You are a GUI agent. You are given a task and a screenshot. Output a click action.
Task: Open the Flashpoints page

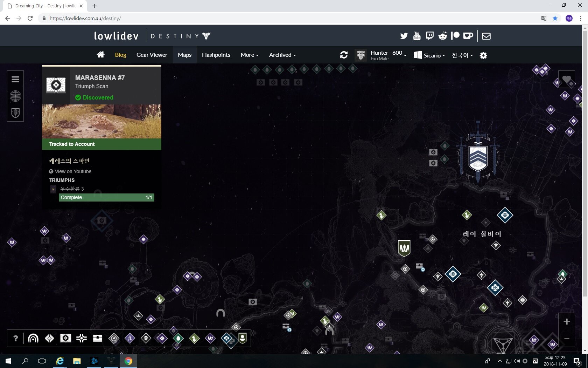pos(216,55)
